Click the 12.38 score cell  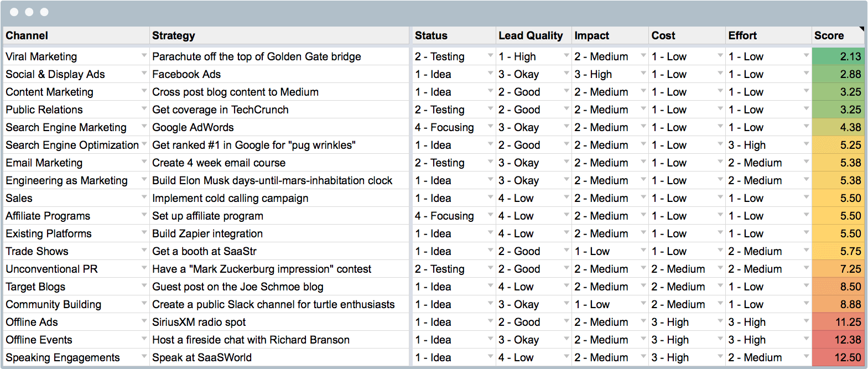point(838,340)
